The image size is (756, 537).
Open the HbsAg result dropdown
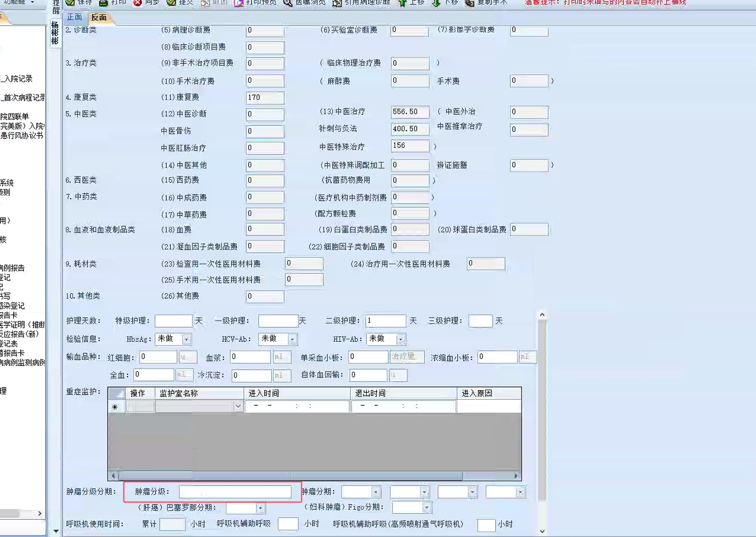click(x=186, y=340)
